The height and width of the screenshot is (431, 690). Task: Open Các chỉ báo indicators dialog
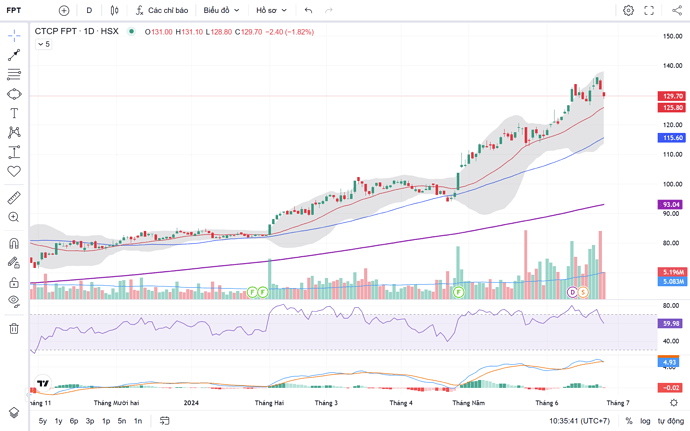pyautogui.click(x=162, y=10)
